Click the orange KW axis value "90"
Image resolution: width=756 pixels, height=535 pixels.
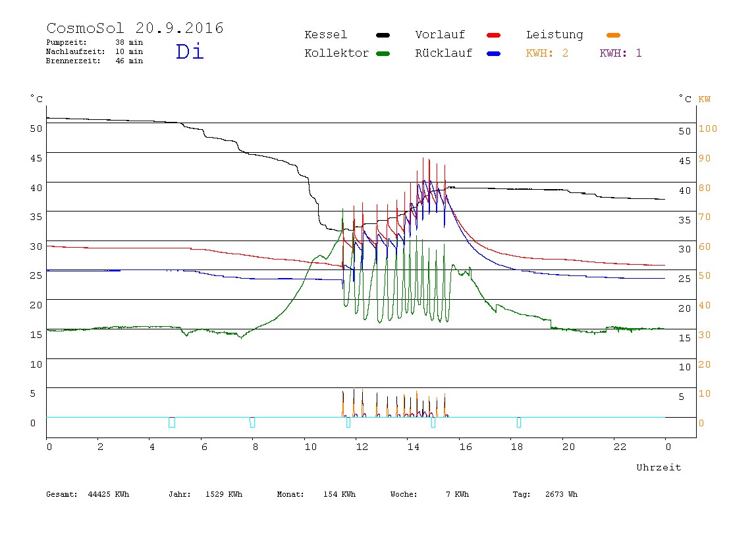(x=705, y=158)
